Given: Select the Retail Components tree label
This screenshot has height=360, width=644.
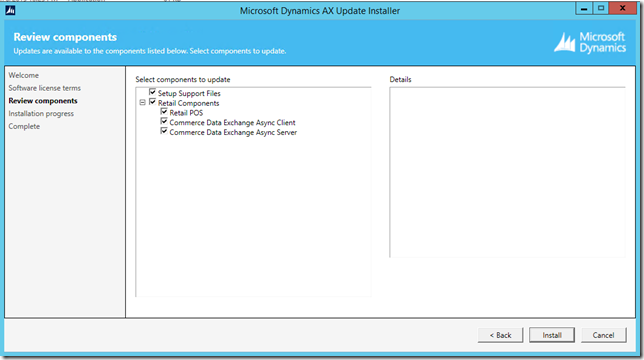Looking at the screenshot, I should (x=189, y=103).
